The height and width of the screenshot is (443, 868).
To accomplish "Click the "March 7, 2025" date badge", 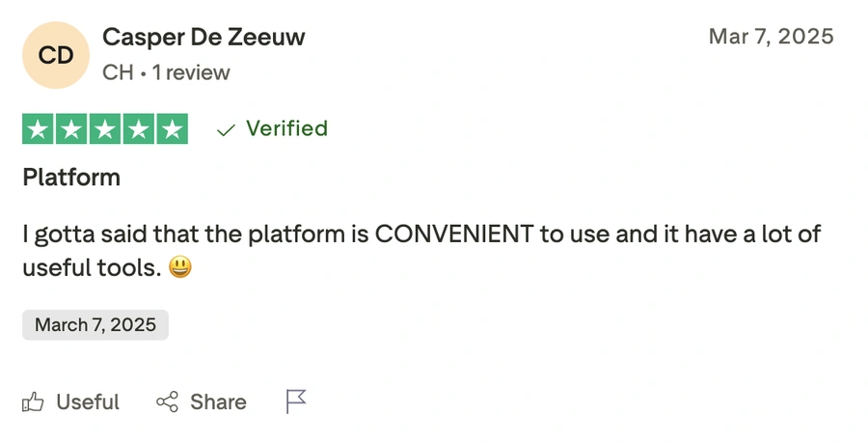I will coord(95,325).
